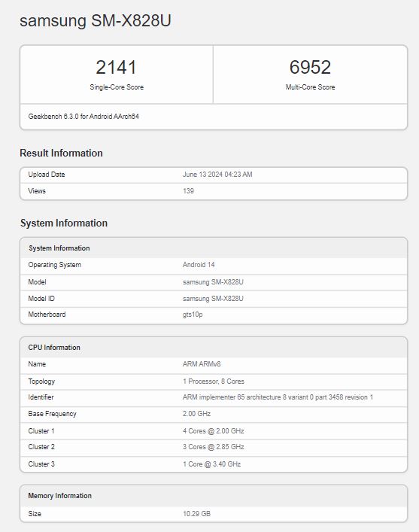Viewport: 419px width, 532px height.
Task: Click the Cluster 3 value 1 Core @ 3.40 GHz
Action: (x=211, y=464)
